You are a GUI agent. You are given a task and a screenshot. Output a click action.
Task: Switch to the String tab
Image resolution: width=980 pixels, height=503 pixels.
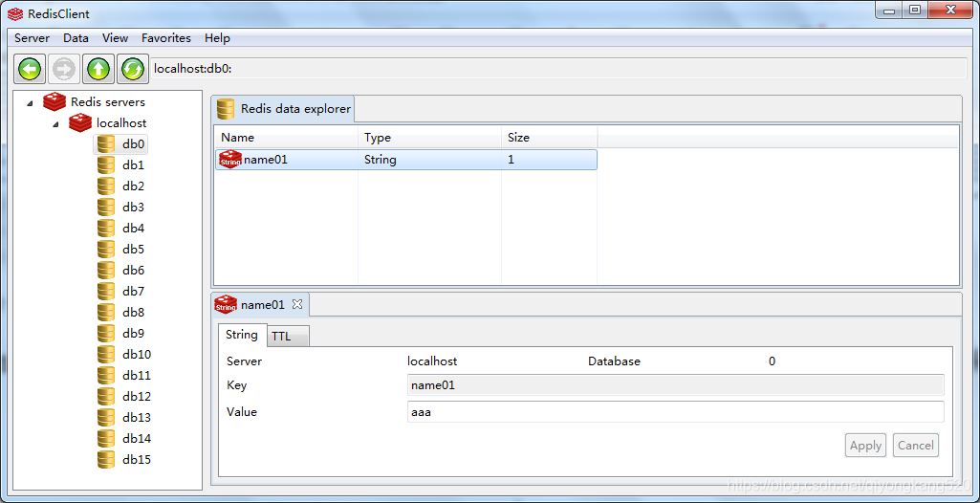click(x=242, y=335)
